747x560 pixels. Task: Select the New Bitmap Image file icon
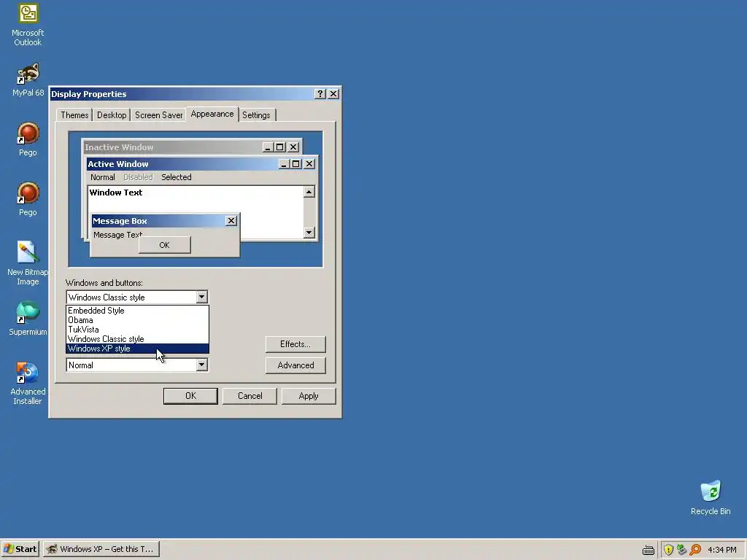click(28, 263)
